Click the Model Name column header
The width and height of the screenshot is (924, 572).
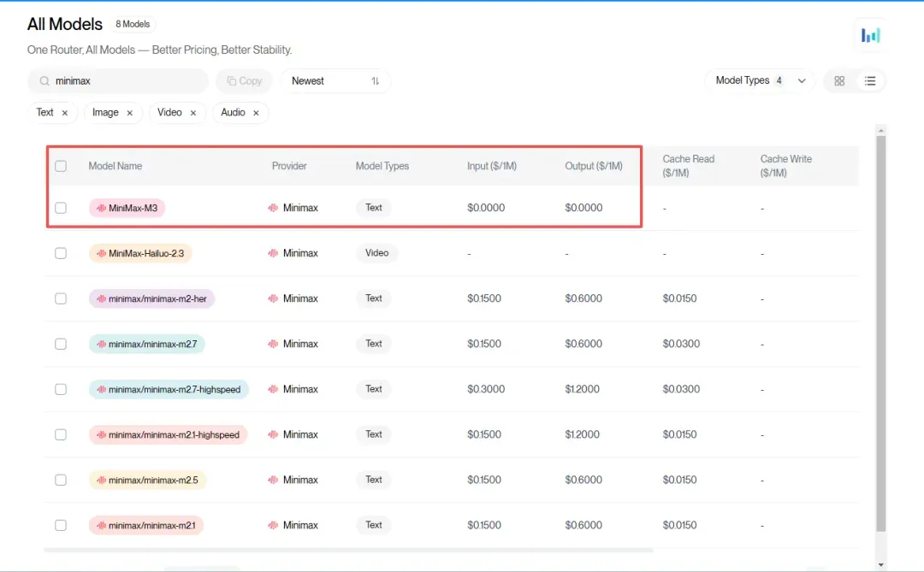[x=115, y=166]
